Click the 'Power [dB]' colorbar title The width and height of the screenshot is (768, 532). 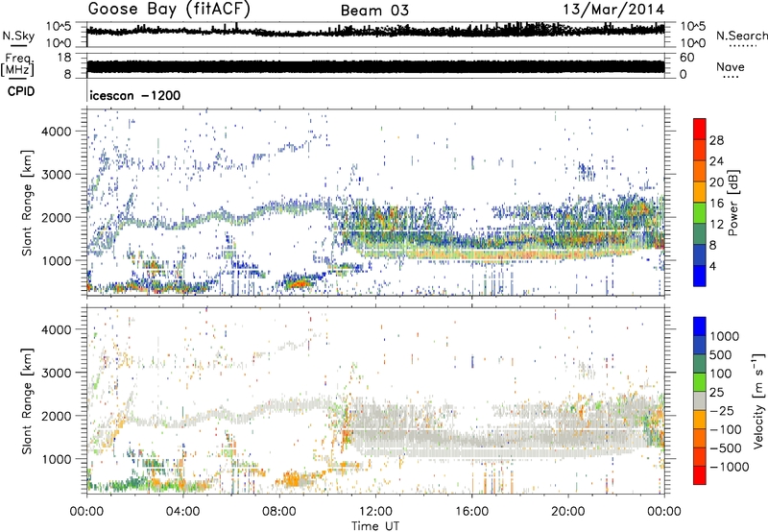[732, 203]
